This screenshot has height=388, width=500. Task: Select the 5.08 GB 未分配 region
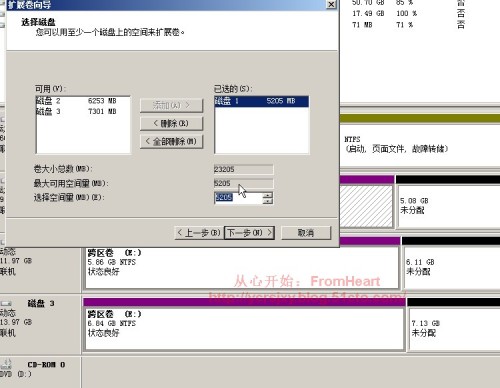pyautogui.click(x=449, y=206)
